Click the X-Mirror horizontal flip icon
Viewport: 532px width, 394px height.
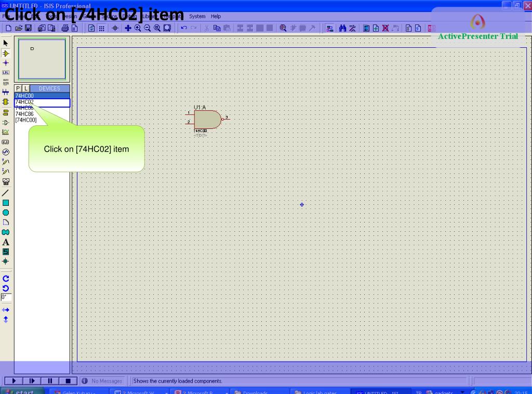[5, 310]
